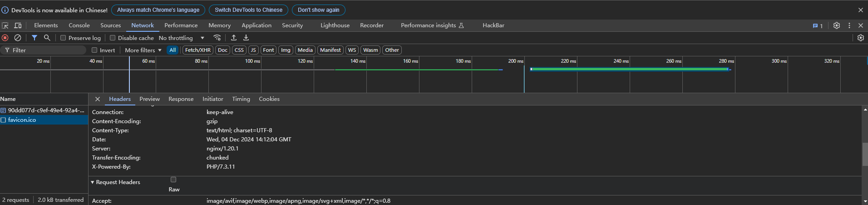Viewport: 868px width, 205px height.
Task: Check the Disable cache option
Action: [x=113, y=38]
